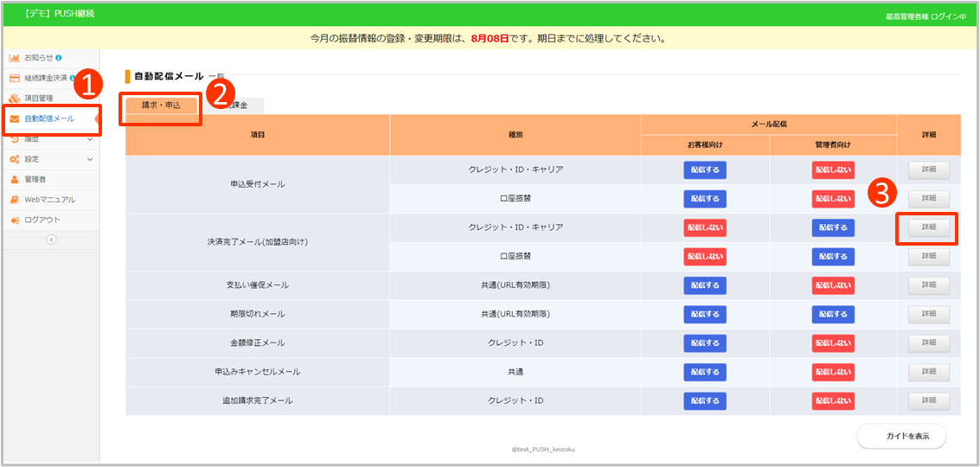Open Webマニュアル via its book icon

(x=14, y=200)
